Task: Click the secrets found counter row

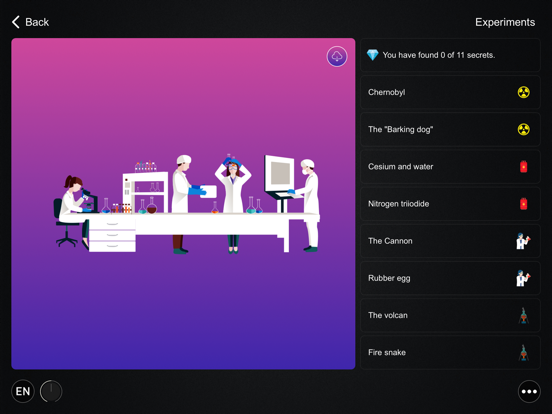Action: tap(450, 55)
